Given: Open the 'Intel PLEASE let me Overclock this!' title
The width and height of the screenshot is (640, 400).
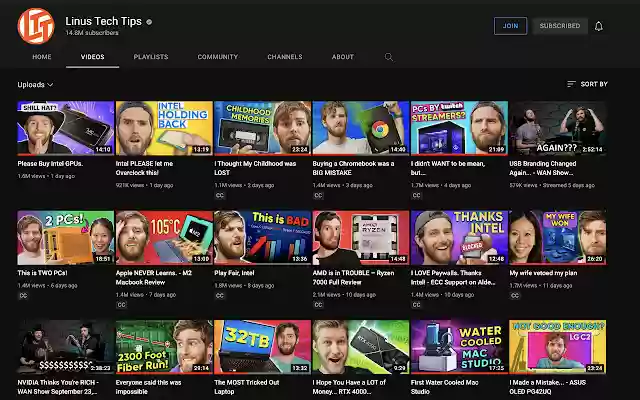Looking at the screenshot, I should (144, 168).
